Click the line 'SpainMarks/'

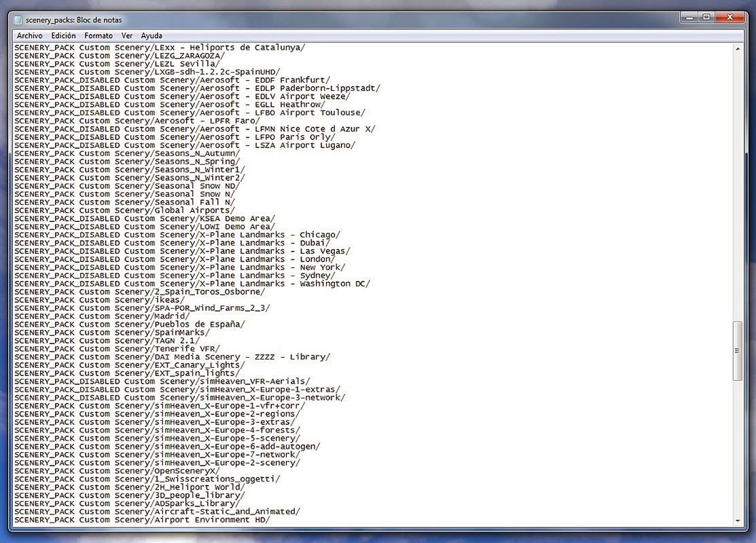[x=112, y=333]
